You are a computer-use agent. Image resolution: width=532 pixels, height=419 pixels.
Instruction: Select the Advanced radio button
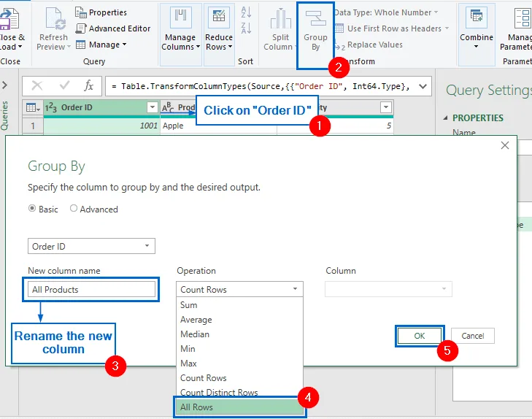pos(73,208)
